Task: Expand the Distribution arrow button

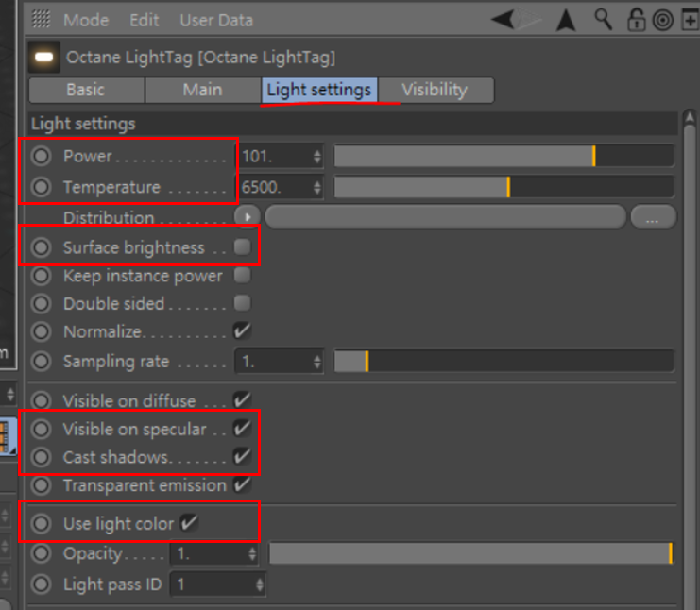Action: tap(248, 217)
